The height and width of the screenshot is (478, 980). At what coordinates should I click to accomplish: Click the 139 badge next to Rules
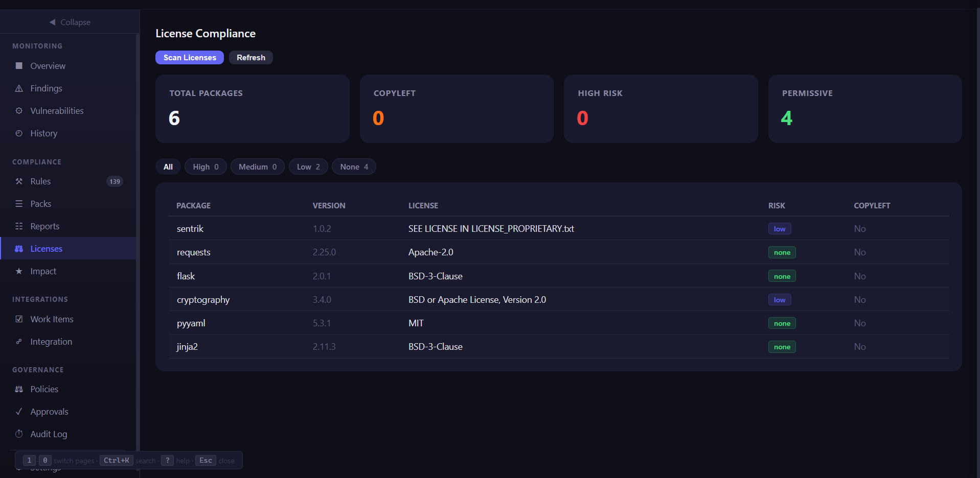(115, 181)
